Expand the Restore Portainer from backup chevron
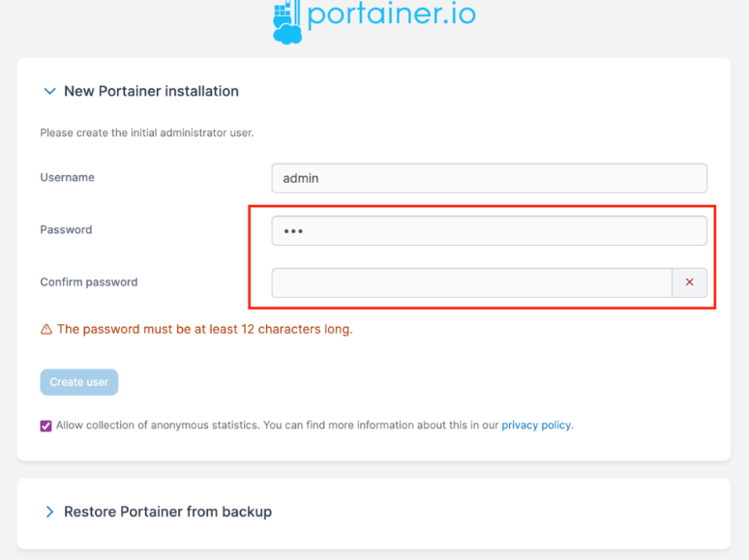Viewport: 749px width, 560px height. tap(49, 512)
